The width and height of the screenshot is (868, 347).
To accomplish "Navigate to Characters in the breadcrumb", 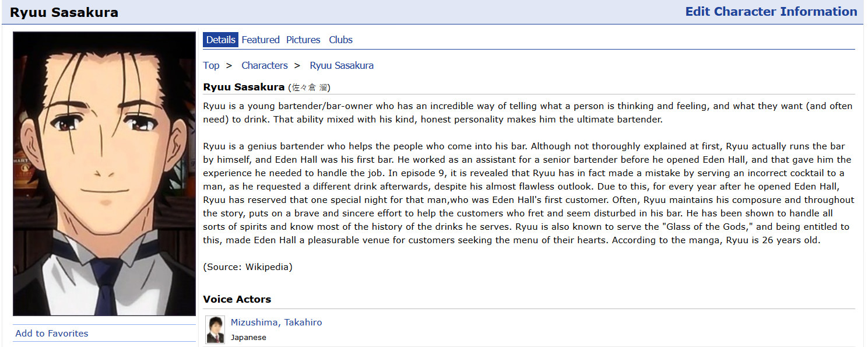I will (x=265, y=65).
